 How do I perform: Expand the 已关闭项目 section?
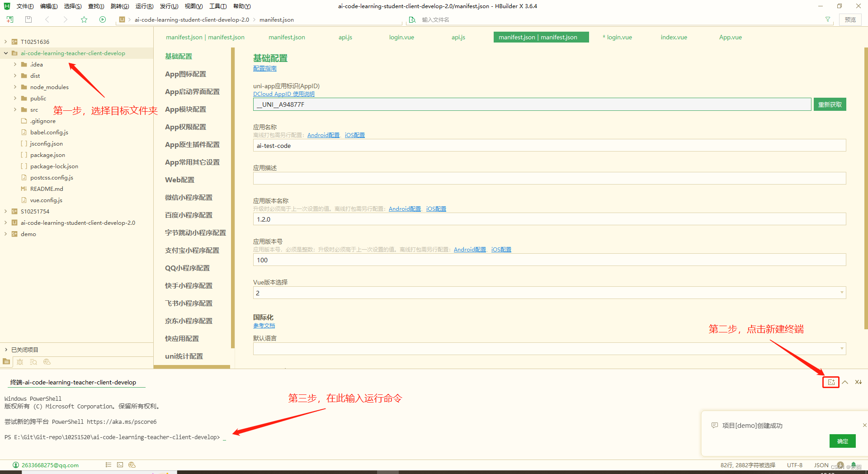tap(6, 349)
